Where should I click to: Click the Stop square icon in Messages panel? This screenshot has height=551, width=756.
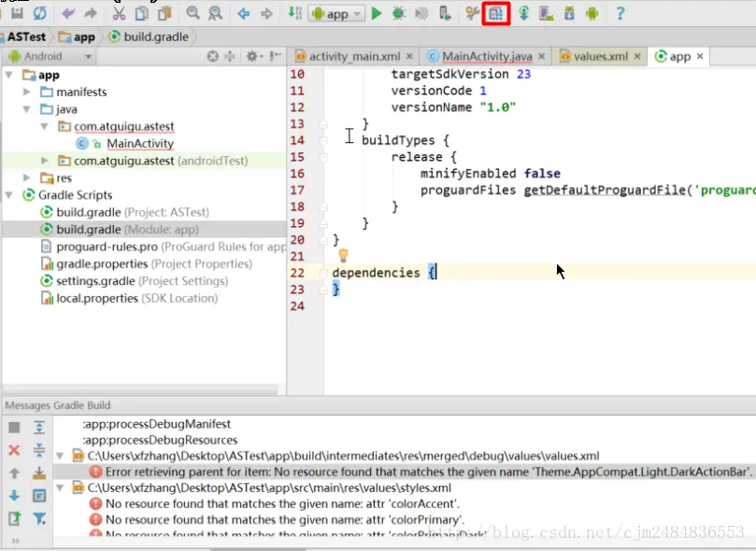coord(14,427)
